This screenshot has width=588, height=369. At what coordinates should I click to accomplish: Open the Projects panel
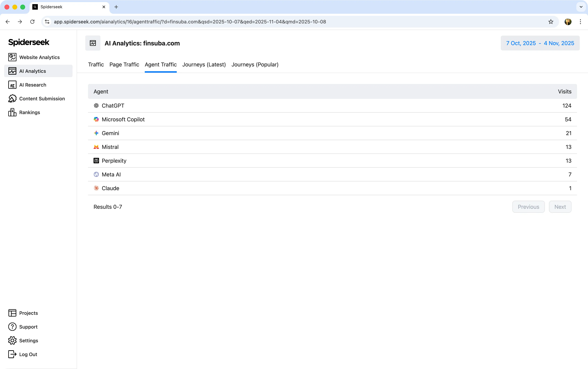(x=28, y=313)
